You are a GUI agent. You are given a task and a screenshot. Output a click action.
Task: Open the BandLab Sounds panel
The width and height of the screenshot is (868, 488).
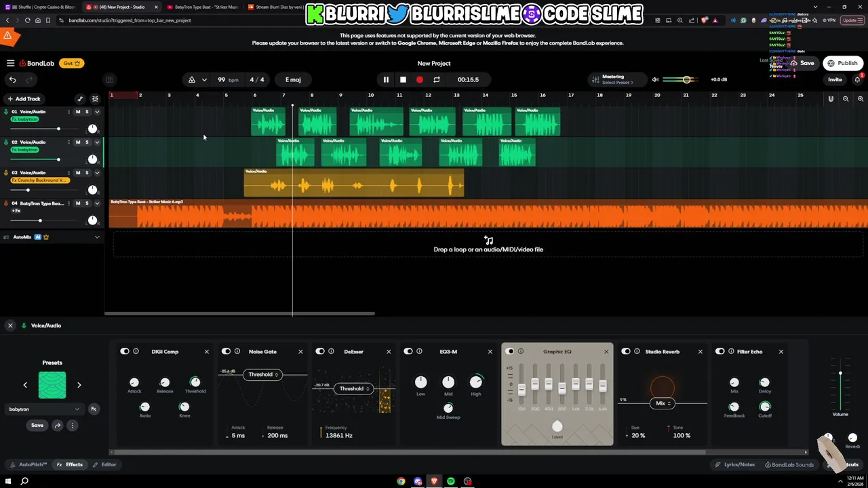[789, 465]
